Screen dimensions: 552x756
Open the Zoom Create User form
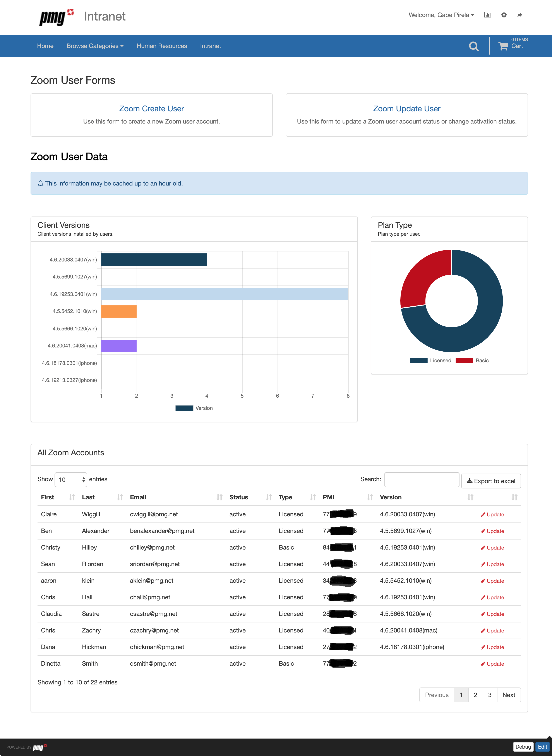coord(151,109)
